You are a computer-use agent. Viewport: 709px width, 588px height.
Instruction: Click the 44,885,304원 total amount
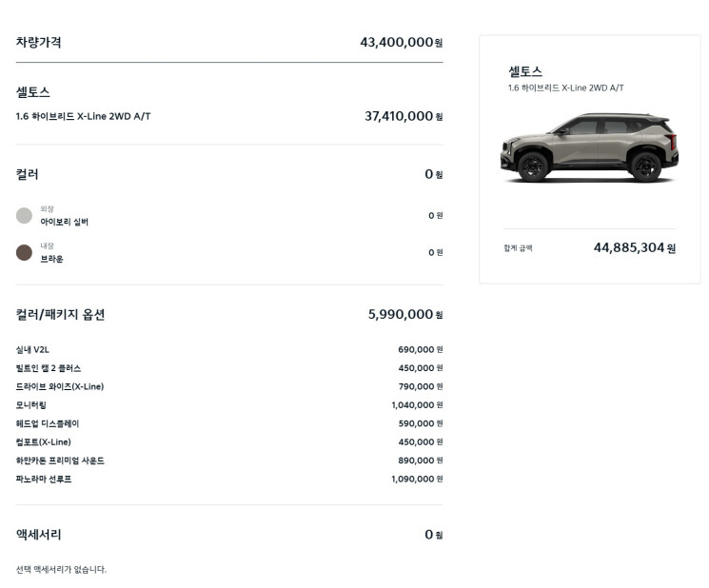pyautogui.click(x=635, y=247)
